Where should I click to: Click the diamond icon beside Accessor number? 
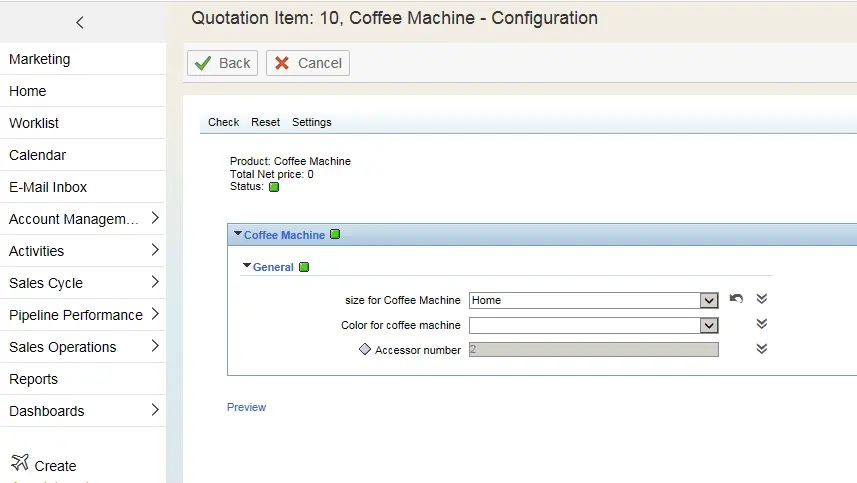pos(365,350)
